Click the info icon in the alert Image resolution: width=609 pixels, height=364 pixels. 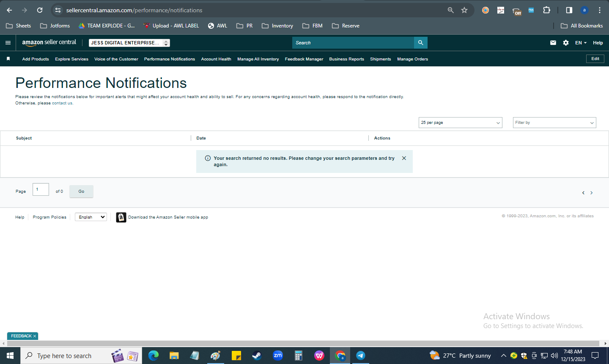point(208,158)
